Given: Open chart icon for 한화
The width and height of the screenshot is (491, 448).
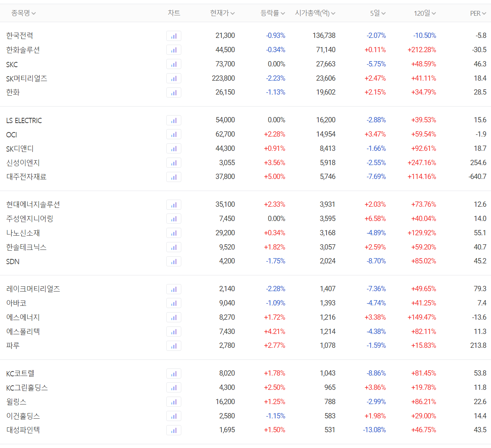Looking at the screenshot, I should pyautogui.click(x=174, y=93).
